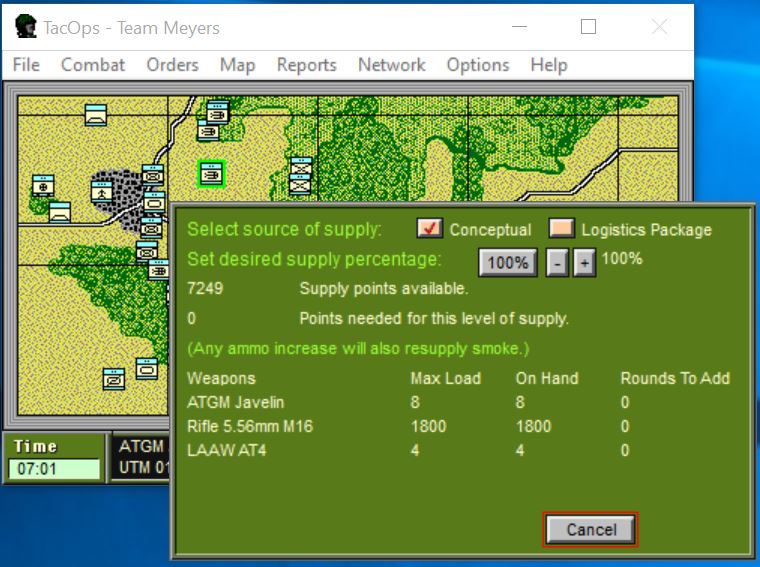Click the LAAW AT4 On Hand value 4

click(x=520, y=450)
